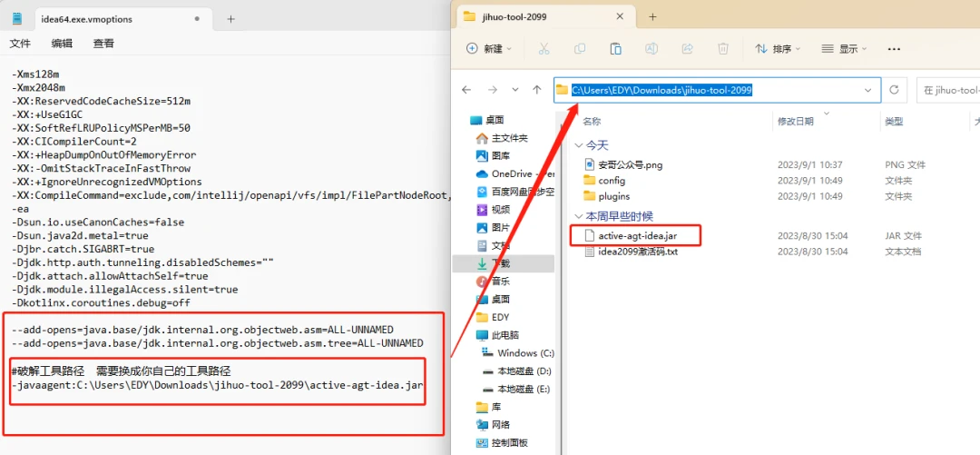Viewport: 980px width, 455px height.
Task: Sort by the 名称 column header
Action: [x=592, y=122]
